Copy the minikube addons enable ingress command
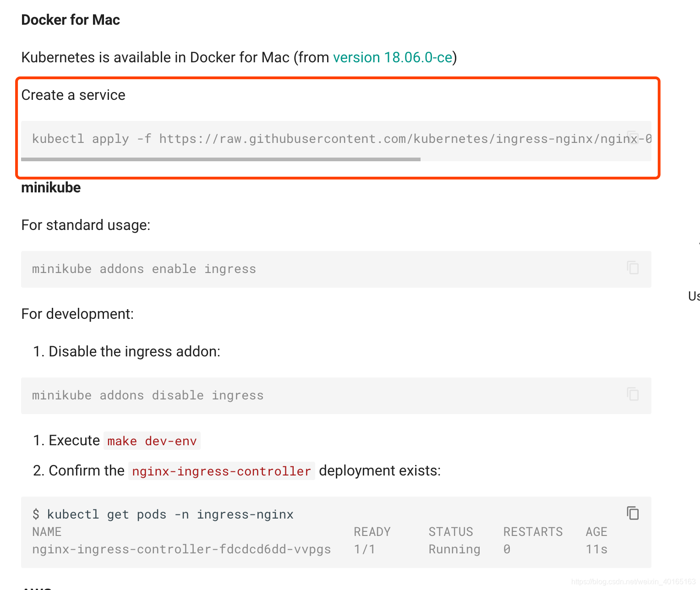 [x=633, y=268]
